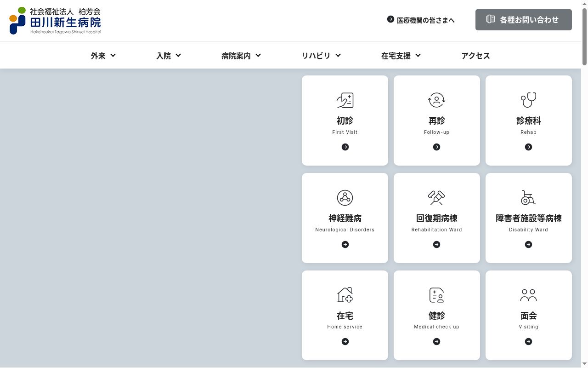The image size is (588, 368).
Task: Click the 在宅 heading text
Action: point(345,316)
